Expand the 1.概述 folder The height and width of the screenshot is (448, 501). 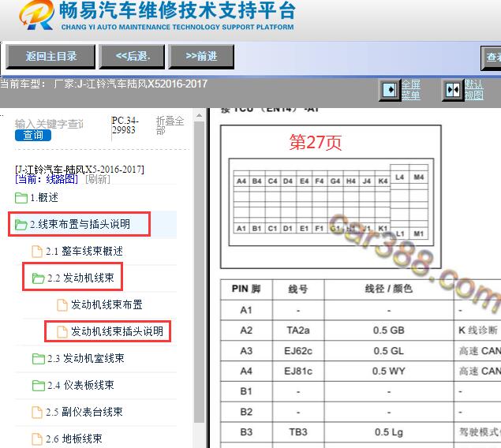(x=44, y=198)
